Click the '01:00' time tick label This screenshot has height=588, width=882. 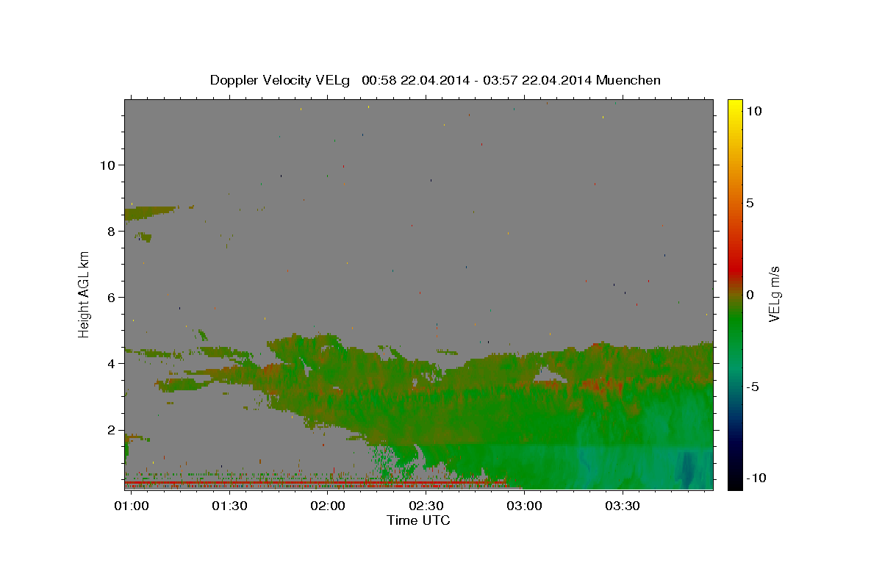coord(132,506)
